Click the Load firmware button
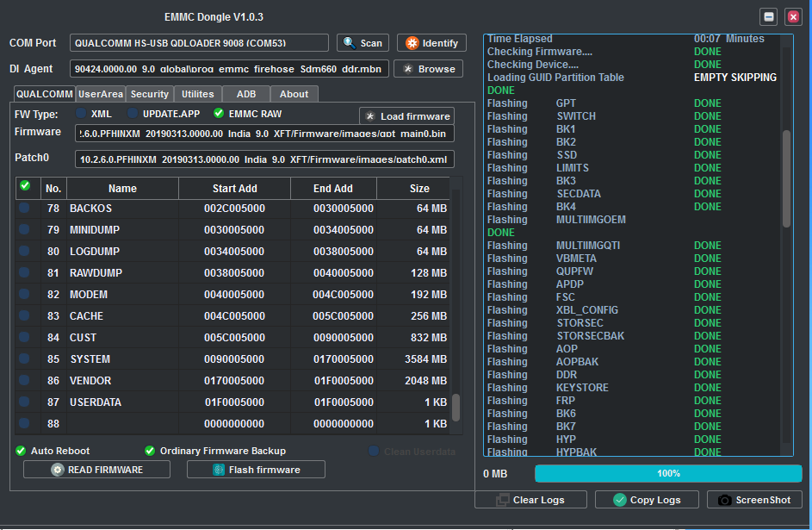 click(407, 116)
